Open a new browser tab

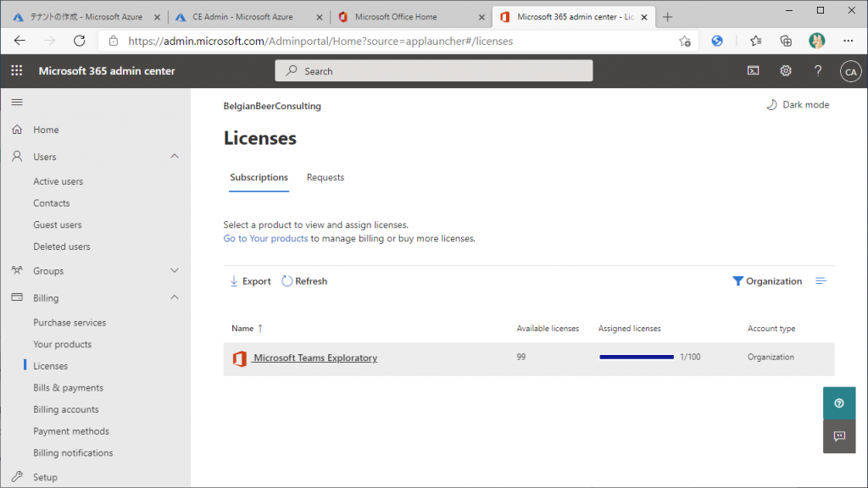coord(668,17)
